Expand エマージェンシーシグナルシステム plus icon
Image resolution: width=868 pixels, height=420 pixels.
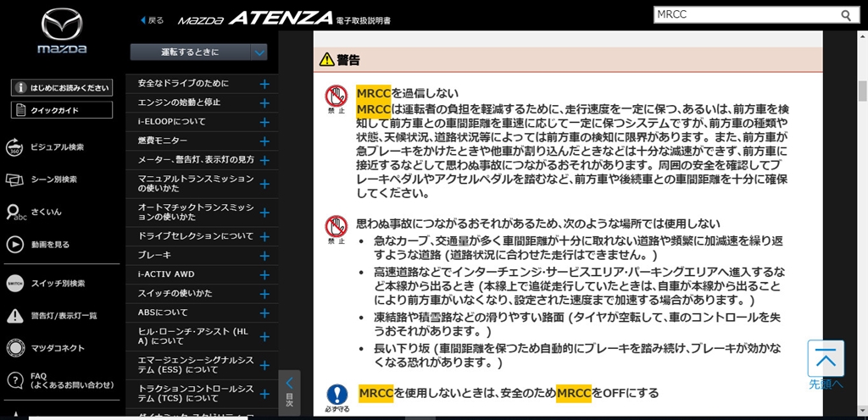[264, 365]
